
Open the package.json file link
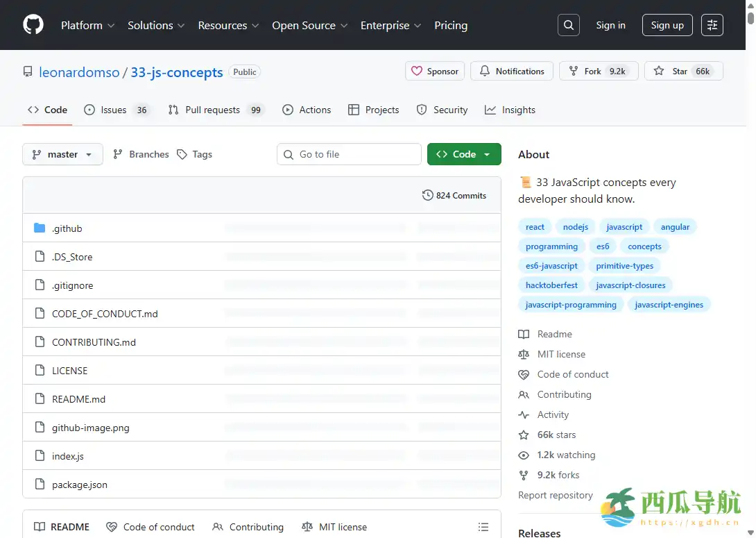coord(80,485)
